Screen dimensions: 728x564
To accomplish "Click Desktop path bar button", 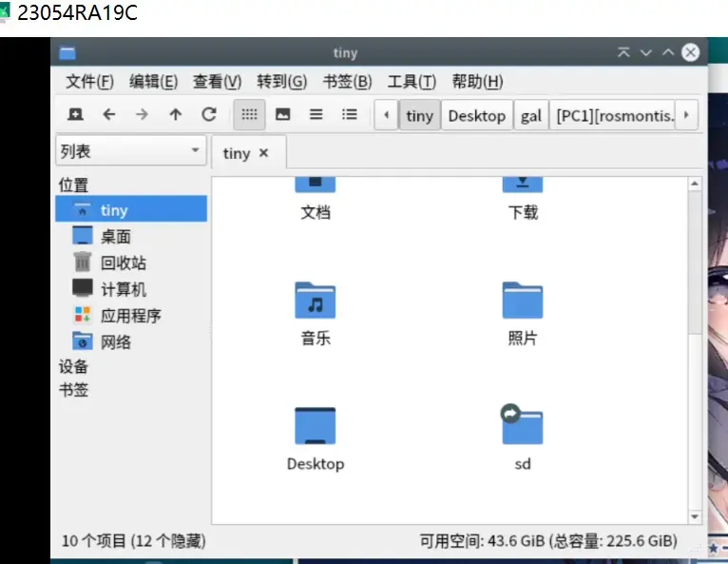I will [477, 115].
